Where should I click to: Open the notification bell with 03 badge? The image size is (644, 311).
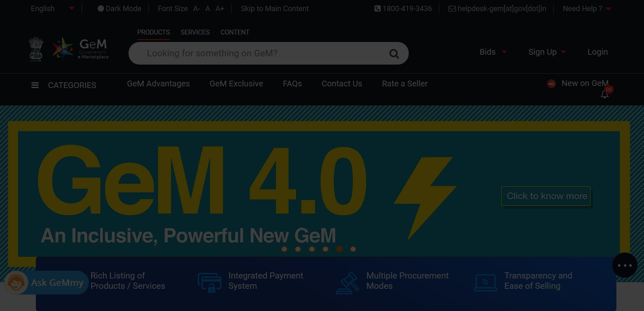[x=605, y=94]
